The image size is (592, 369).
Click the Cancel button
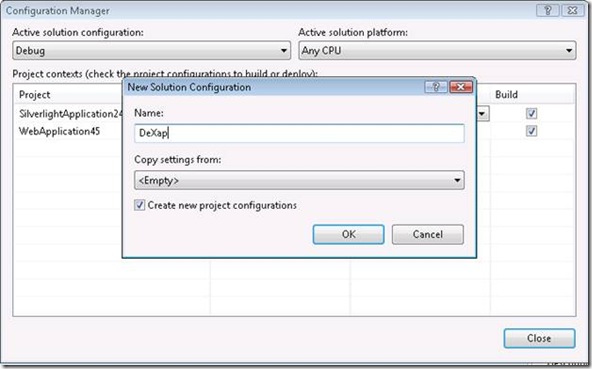tap(428, 235)
